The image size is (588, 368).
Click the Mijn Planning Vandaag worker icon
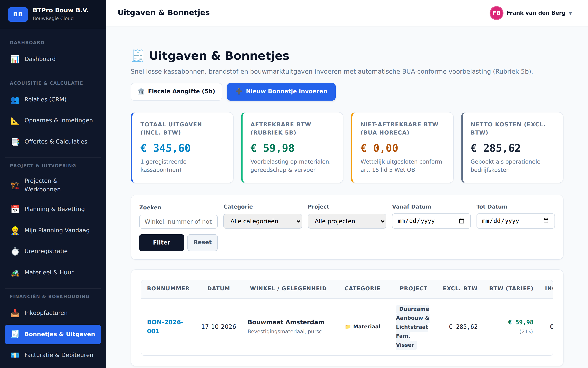click(15, 230)
